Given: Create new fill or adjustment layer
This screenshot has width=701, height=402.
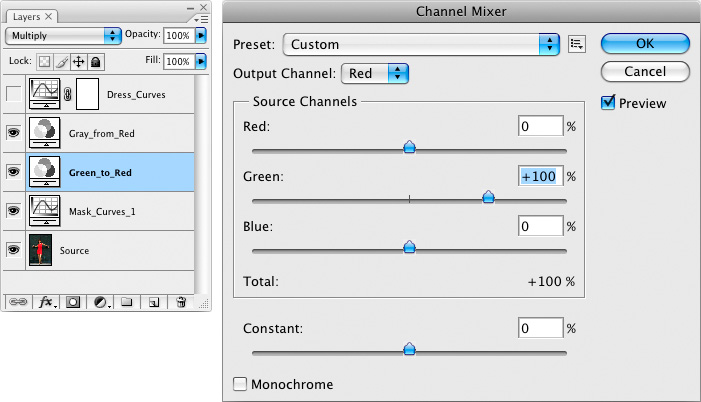Looking at the screenshot, I should (x=101, y=301).
